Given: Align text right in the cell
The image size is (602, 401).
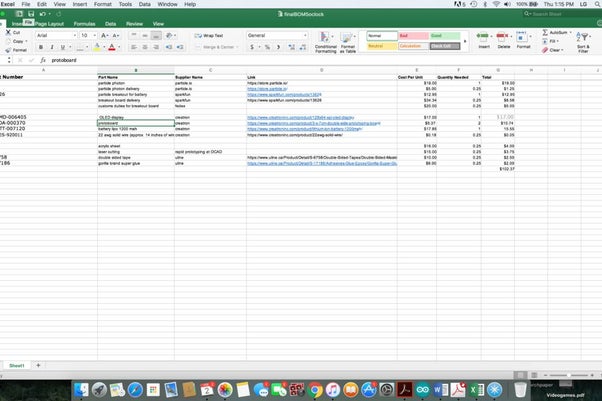Looking at the screenshot, I should 156,47.
